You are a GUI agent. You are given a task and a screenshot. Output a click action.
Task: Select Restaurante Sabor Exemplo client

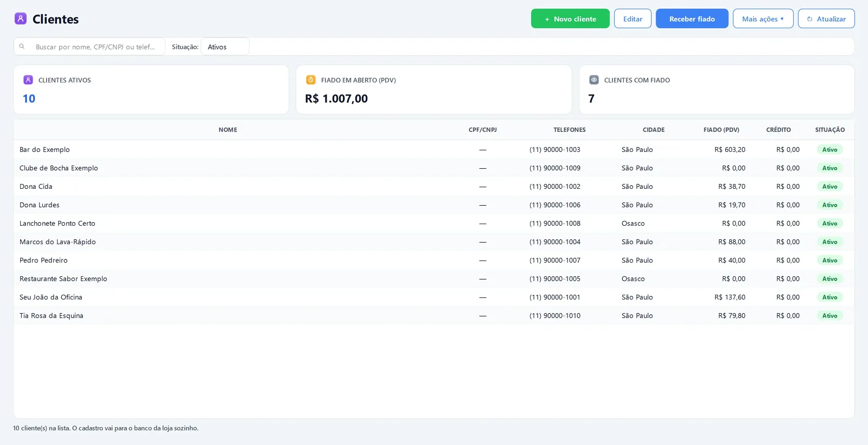point(63,278)
